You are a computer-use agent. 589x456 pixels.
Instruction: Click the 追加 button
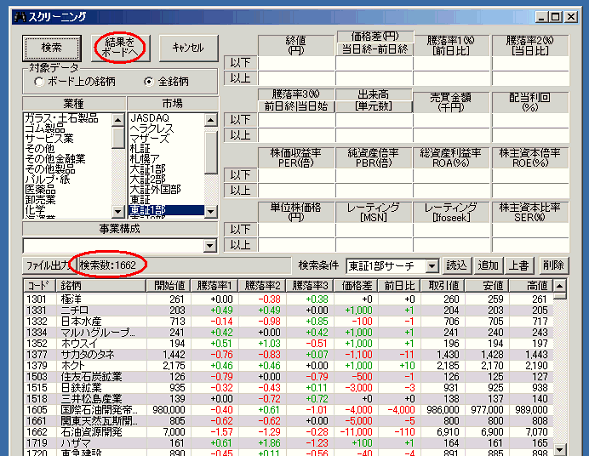click(488, 266)
